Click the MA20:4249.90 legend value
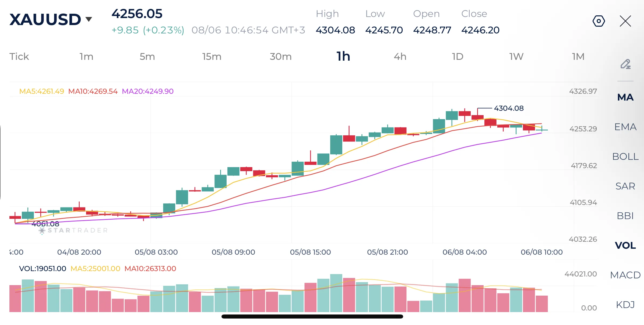This screenshot has height=325, width=644. [148, 91]
